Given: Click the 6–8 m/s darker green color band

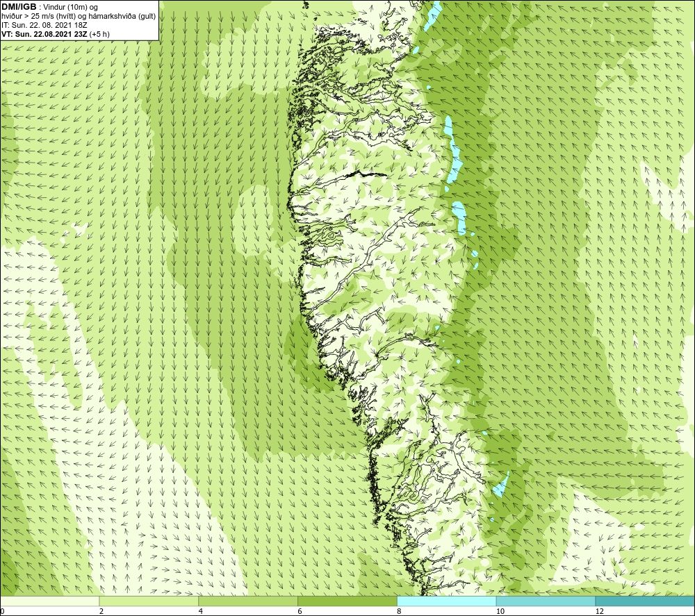Looking at the screenshot, I should point(347,601).
